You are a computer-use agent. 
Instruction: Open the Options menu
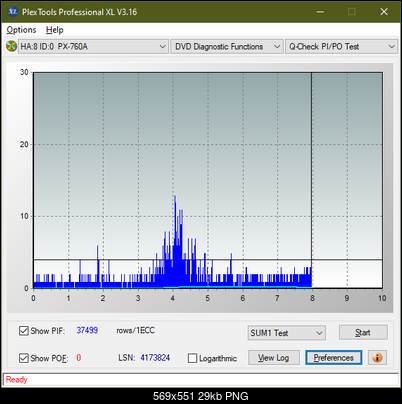pyautogui.click(x=21, y=30)
